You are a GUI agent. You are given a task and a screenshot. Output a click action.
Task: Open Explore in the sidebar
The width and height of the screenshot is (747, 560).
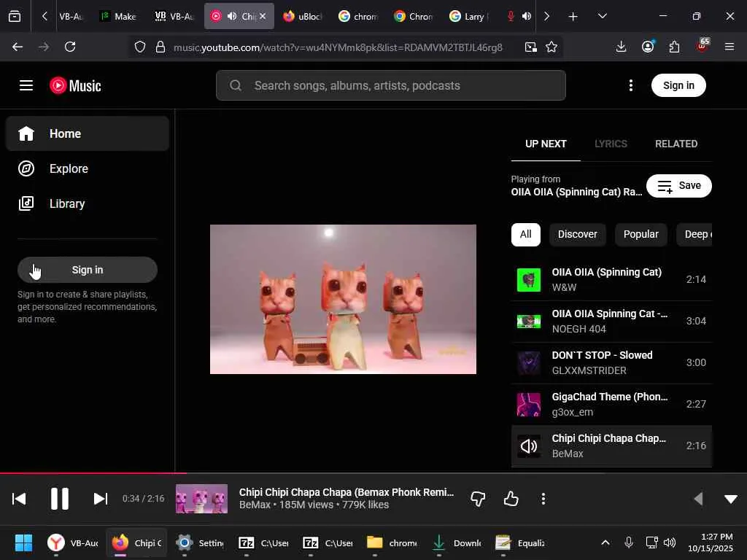point(88,168)
